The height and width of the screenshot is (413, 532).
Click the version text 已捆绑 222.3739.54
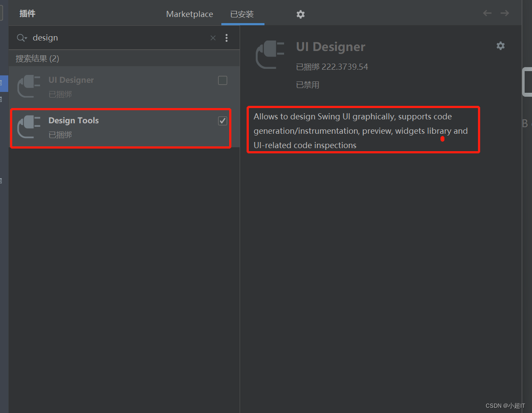[332, 67]
